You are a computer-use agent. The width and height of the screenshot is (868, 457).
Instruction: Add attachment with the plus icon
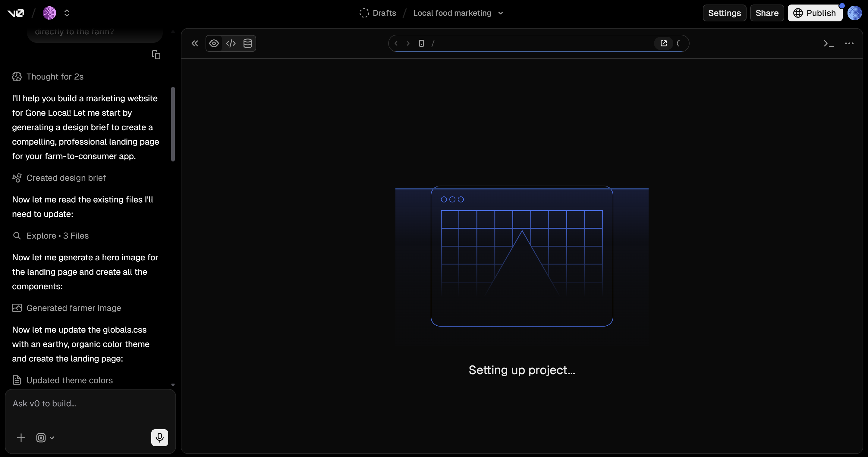tap(21, 437)
